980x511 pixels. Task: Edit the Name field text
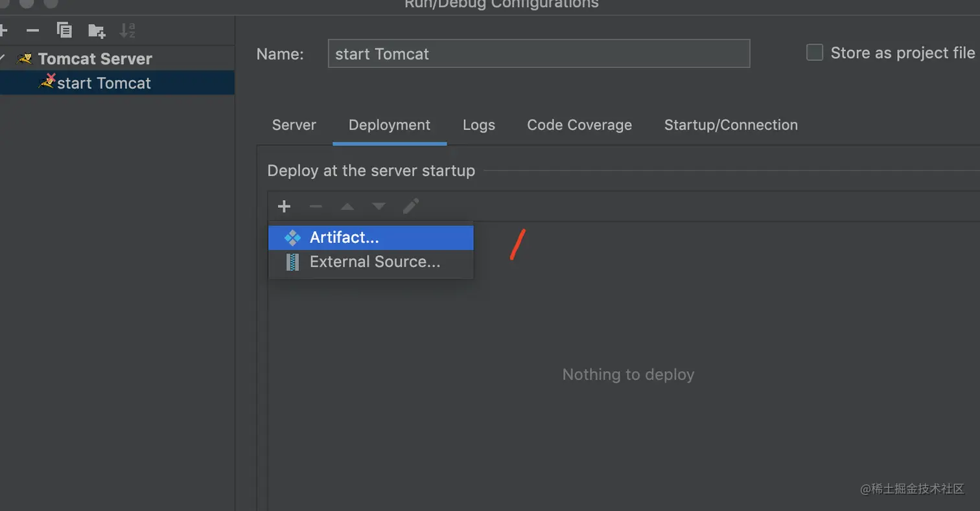(x=539, y=54)
